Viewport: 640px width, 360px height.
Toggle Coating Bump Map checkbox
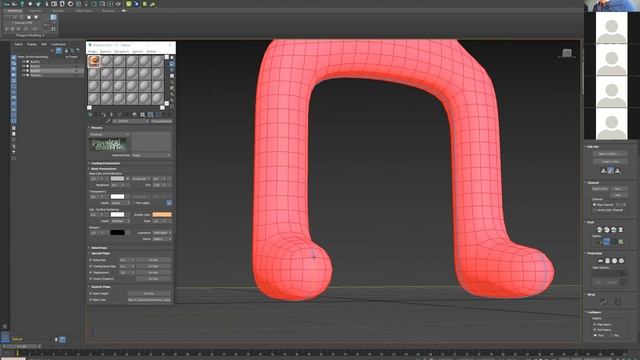click(91, 266)
